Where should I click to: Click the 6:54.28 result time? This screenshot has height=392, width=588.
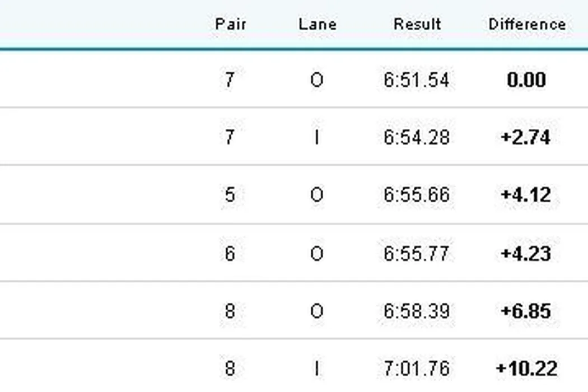[416, 138]
